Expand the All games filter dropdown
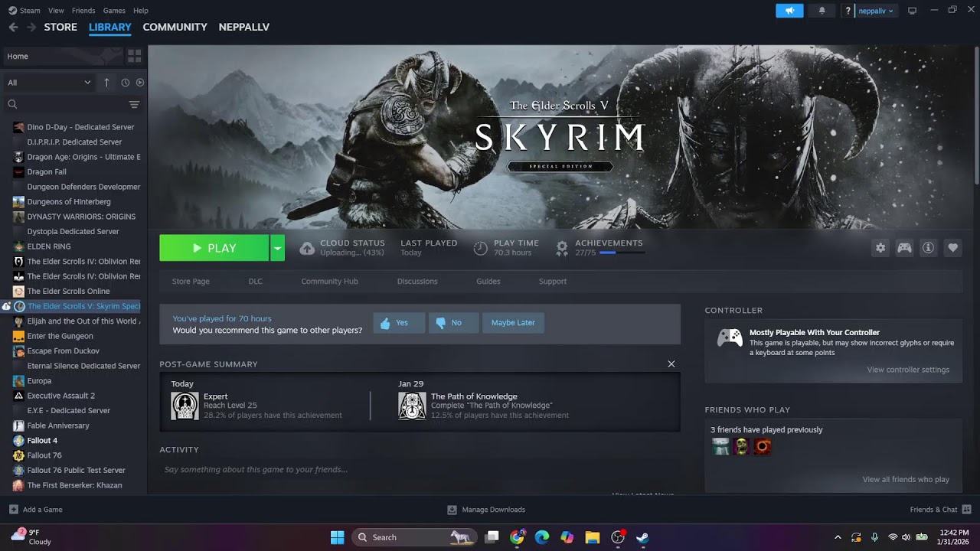This screenshot has width=980, height=551. tap(49, 82)
